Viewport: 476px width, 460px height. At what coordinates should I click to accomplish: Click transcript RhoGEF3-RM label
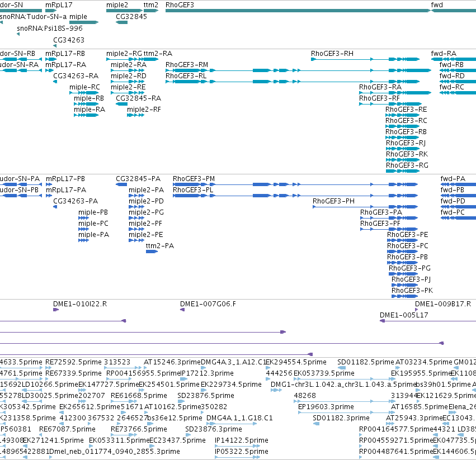point(187,65)
